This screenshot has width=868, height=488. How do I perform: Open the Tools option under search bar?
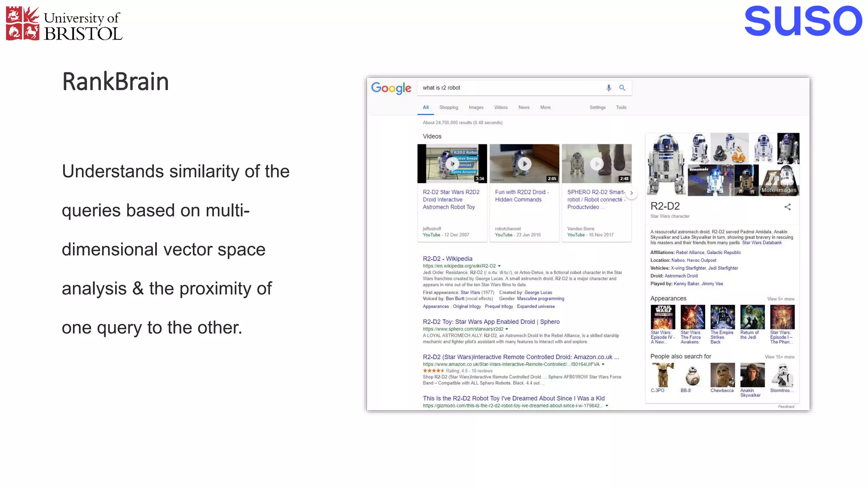pyautogui.click(x=621, y=108)
